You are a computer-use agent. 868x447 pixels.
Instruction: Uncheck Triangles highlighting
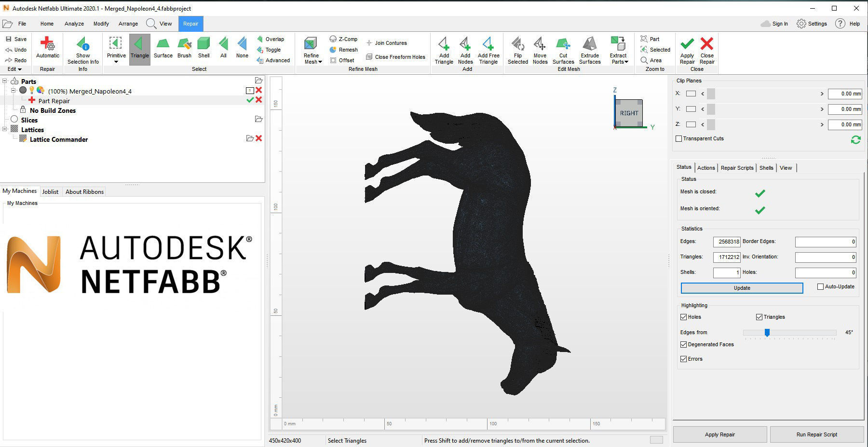[x=759, y=317]
